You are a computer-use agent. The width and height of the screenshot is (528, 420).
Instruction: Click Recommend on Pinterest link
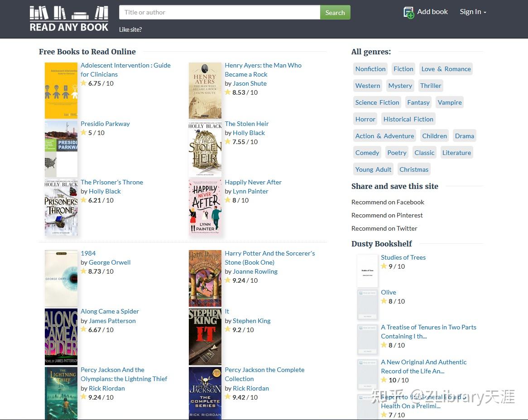(387, 215)
